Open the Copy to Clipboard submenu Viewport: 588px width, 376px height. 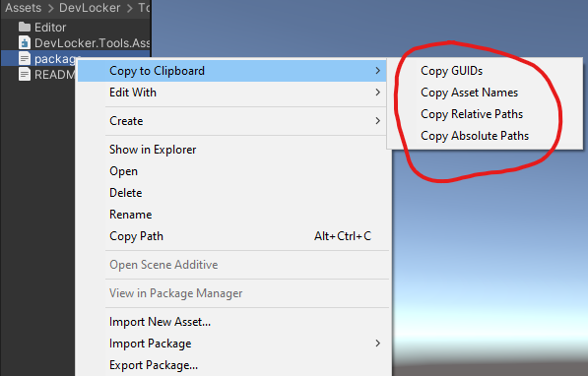point(231,71)
